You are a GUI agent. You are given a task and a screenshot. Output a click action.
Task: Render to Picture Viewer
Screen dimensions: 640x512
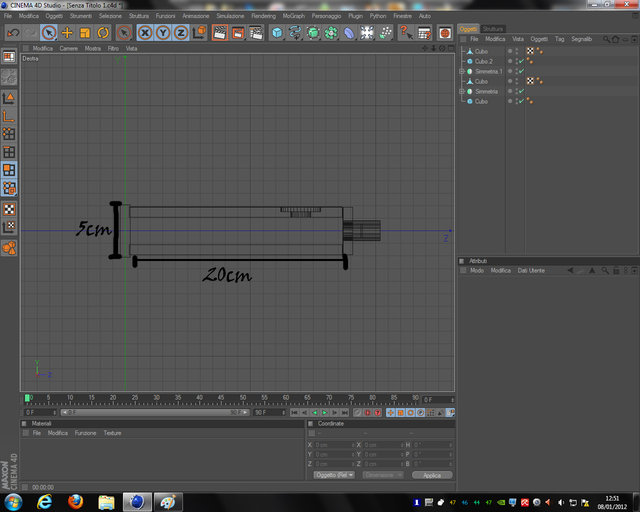tap(238, 33)
